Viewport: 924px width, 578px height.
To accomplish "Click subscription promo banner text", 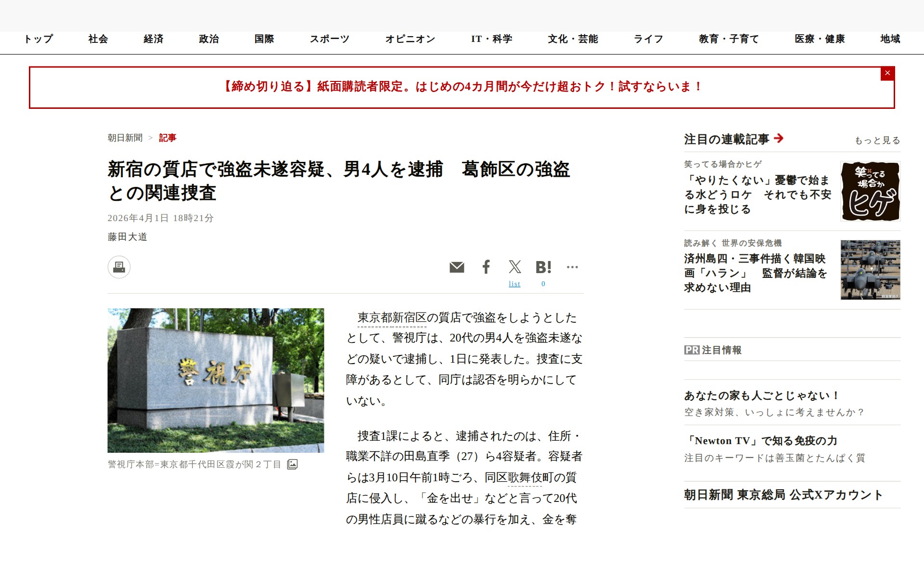I will point(461,87).
